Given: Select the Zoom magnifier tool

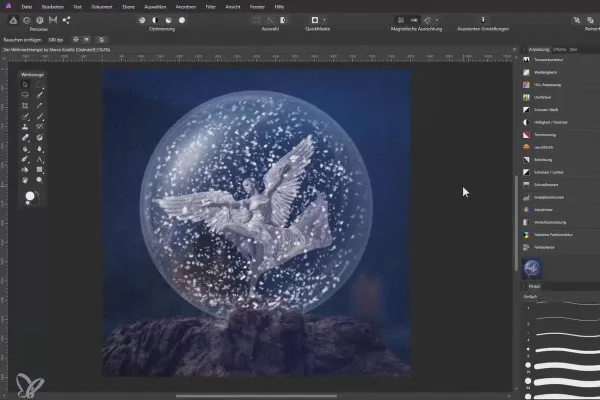Looking at the screenshot, I should (39, 180).
